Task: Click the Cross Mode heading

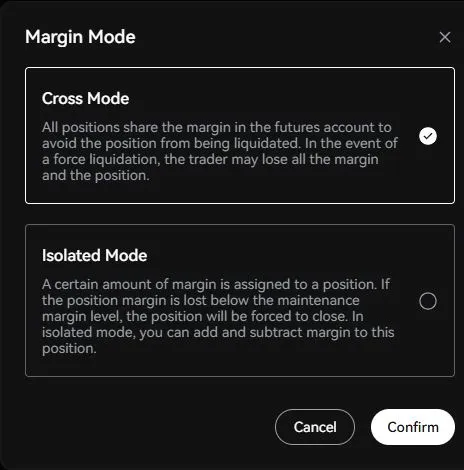Action: 86,99
